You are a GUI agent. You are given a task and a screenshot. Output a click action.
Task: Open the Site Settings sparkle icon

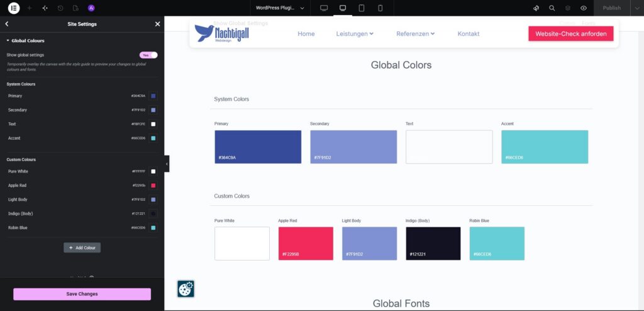click(45, 8)
